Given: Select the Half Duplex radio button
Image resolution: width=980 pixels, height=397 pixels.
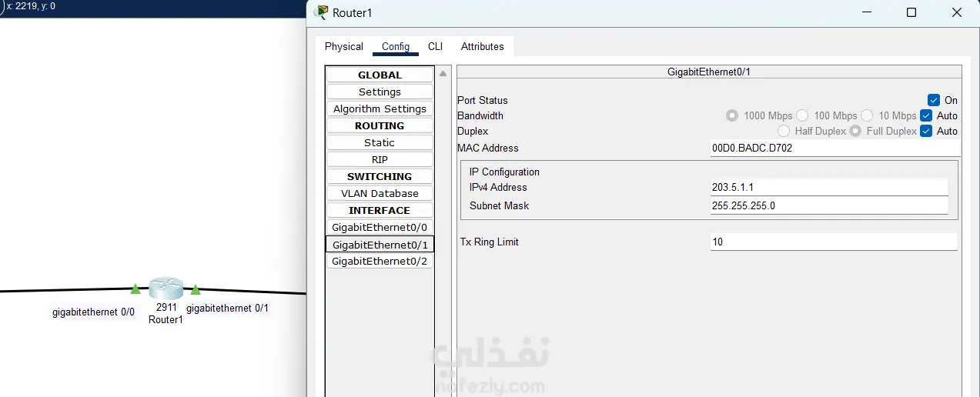Looking at the screenshot, I should (x=784, y=131).
